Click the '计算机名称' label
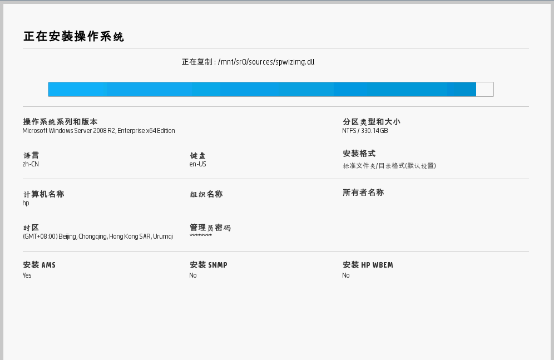 [43, 194]
